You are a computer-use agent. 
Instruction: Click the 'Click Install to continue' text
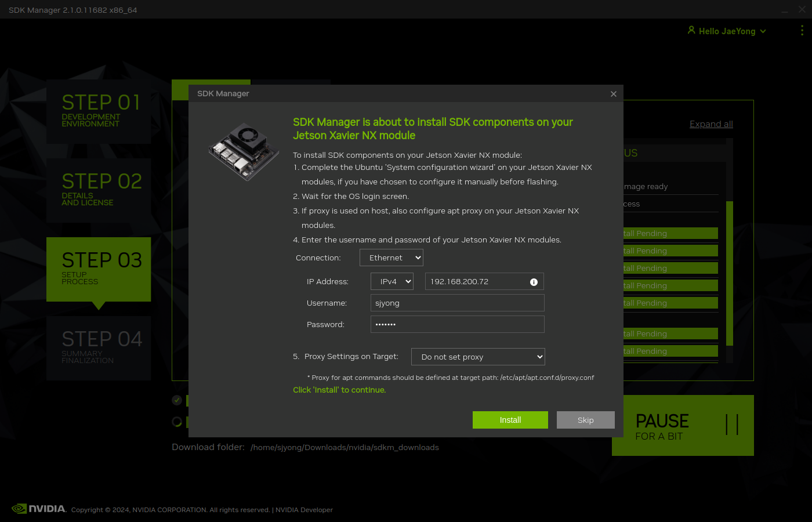(339, 390)
